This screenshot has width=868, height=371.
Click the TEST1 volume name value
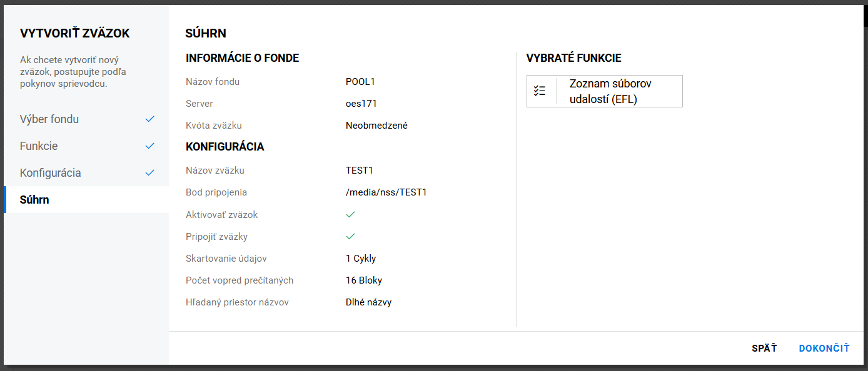pos(359,171)
